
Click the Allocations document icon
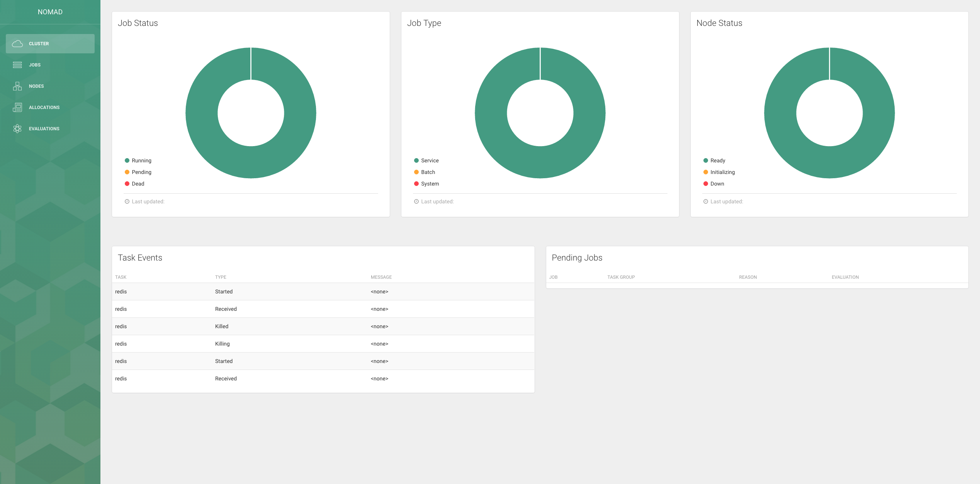[x=17, y=107]
